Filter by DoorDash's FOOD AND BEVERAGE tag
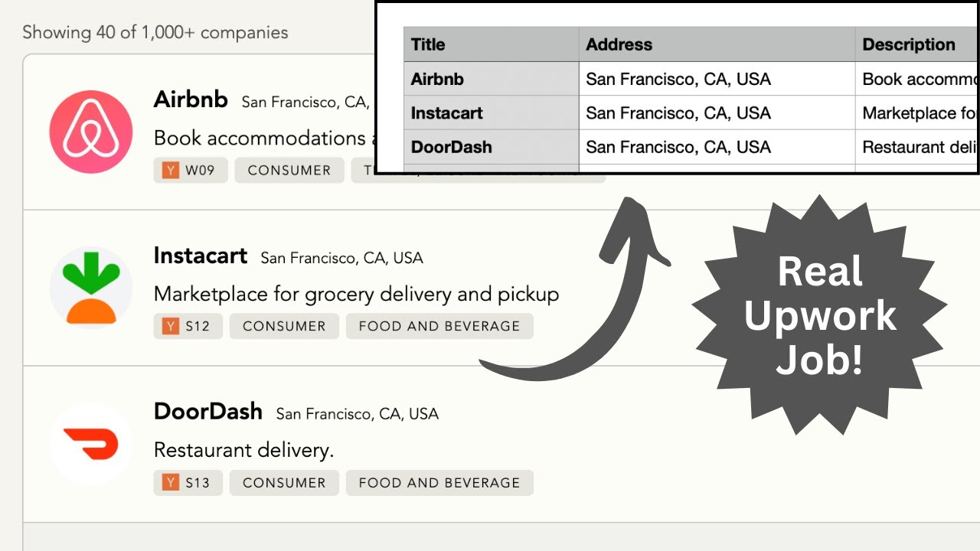 pyautogui.click(x=439, y=483)
